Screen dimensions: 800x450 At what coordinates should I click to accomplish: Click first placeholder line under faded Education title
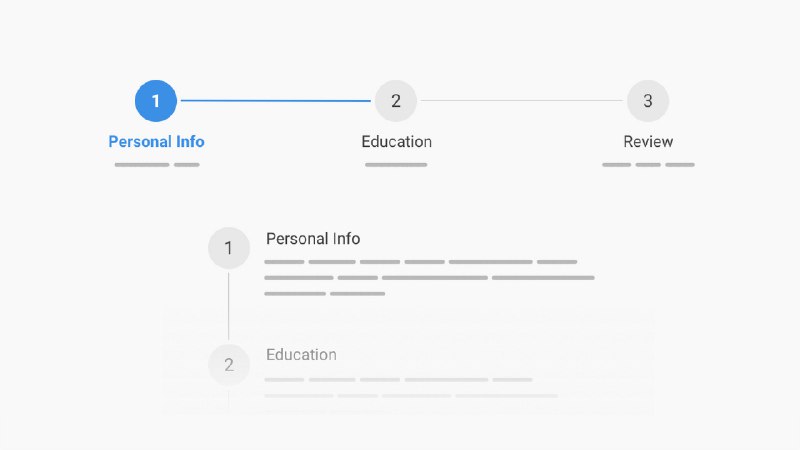(398, 380)
